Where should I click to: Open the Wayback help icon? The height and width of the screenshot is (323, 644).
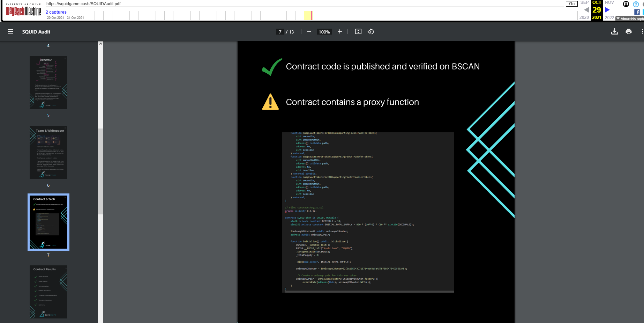(x=636, y=4)
